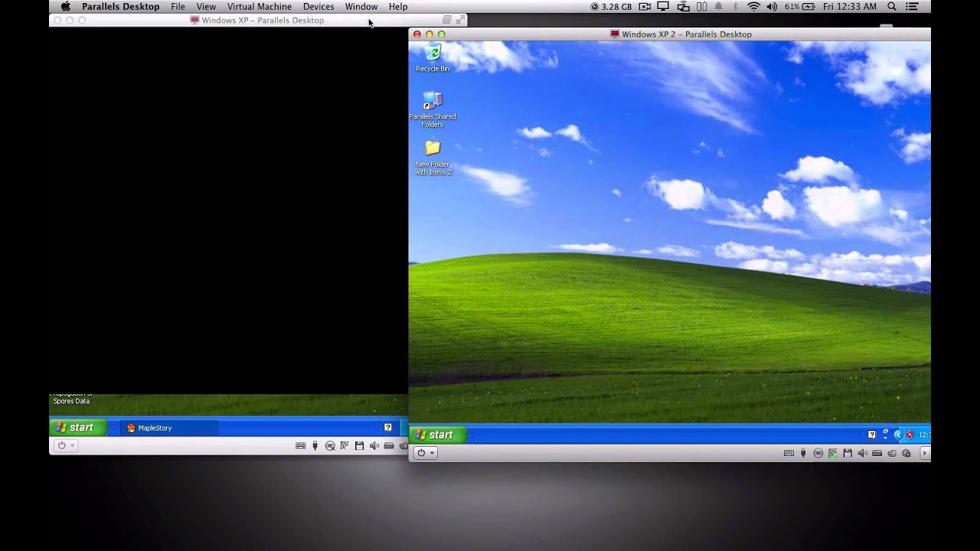Open Parallels Desktop application menu
The width and height of the screenshot is (980, 551).
click(x=121, y=6)
